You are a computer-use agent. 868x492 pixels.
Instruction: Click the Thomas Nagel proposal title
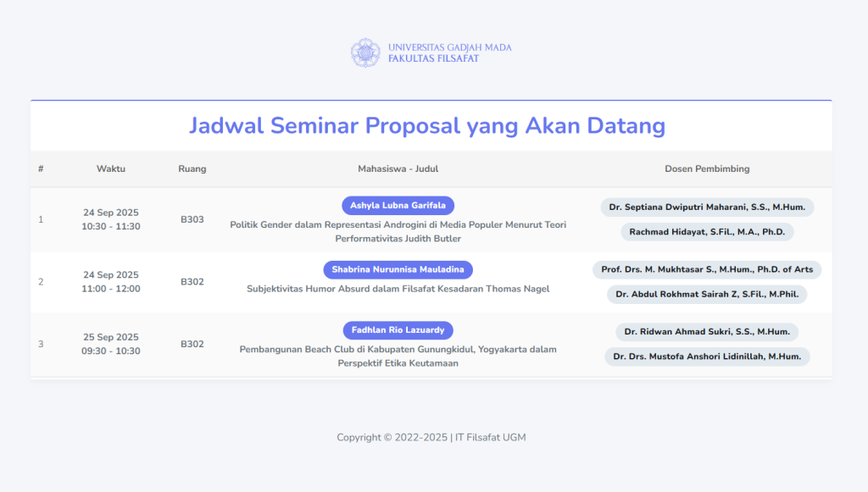click(399, 288)
